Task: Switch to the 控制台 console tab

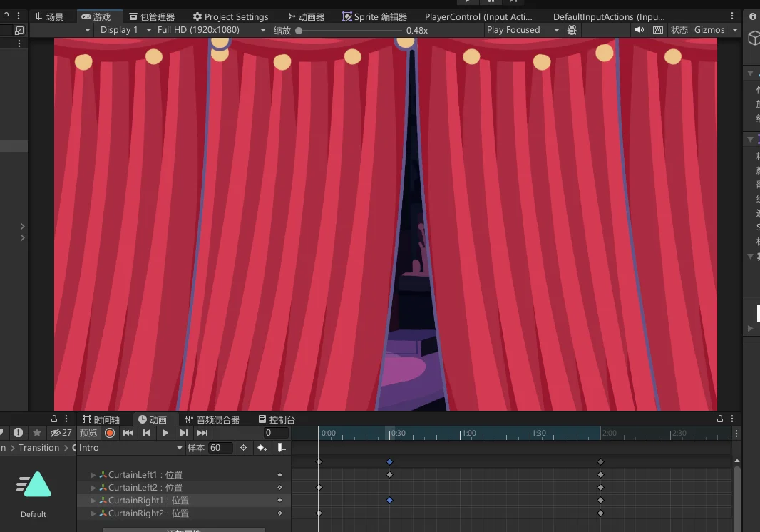Action: click(277, 419)
